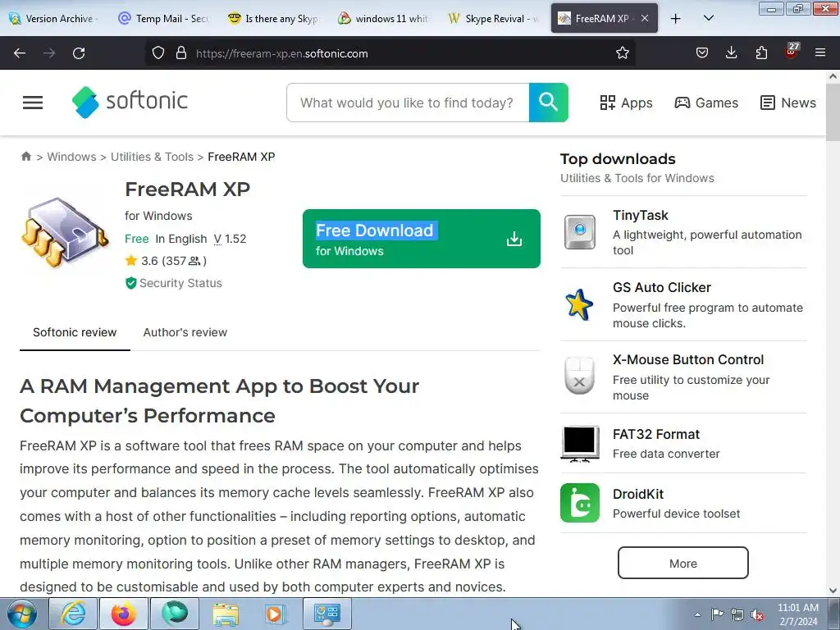
Task: Open the Pocket save icon
Action: (702, 52)
